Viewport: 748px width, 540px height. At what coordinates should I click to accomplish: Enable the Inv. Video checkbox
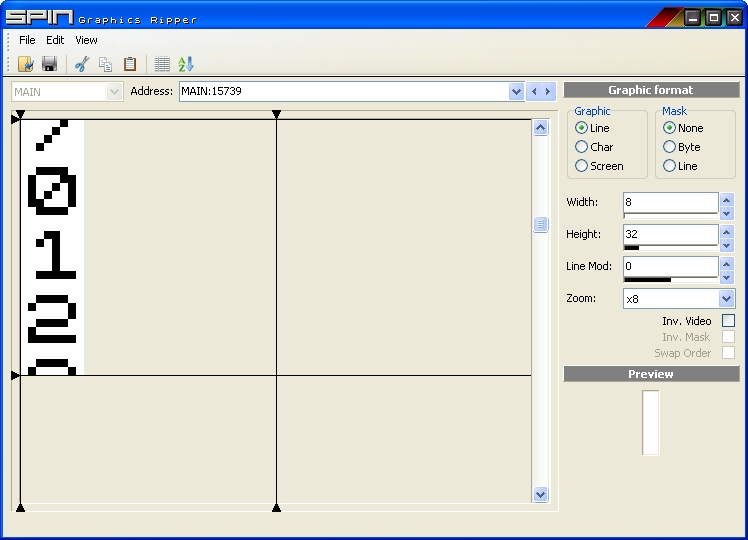[728, 321]
